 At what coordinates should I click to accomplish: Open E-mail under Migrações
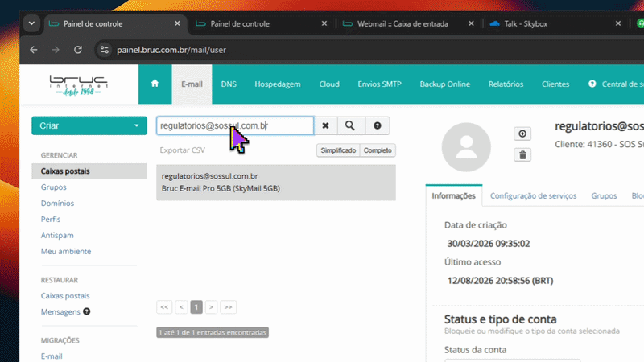point(52,356)
